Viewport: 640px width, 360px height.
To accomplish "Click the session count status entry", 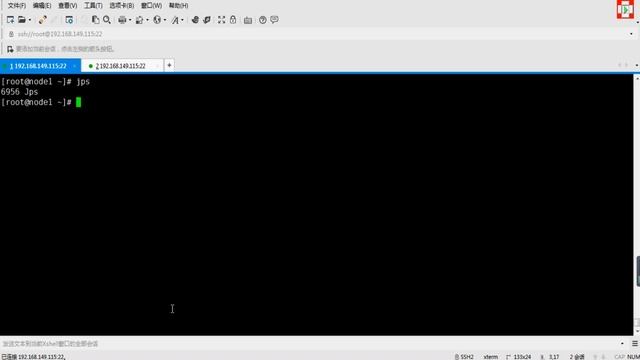I will click(577, 357).
